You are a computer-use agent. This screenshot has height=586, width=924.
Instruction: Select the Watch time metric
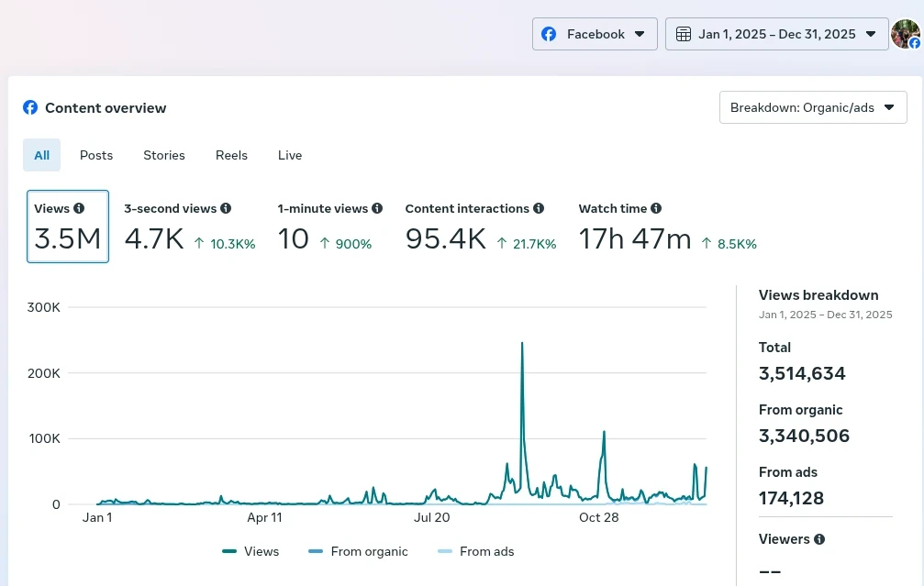667,227
